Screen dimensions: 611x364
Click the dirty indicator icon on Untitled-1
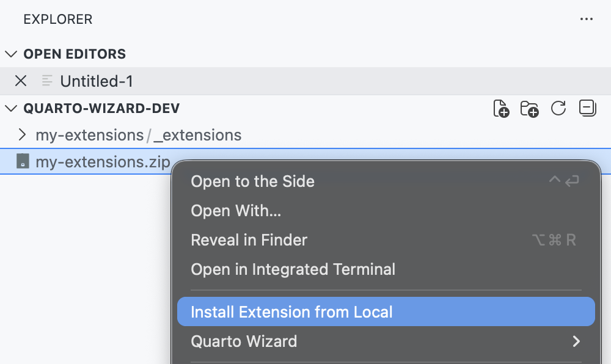click(x=45, y=81)
